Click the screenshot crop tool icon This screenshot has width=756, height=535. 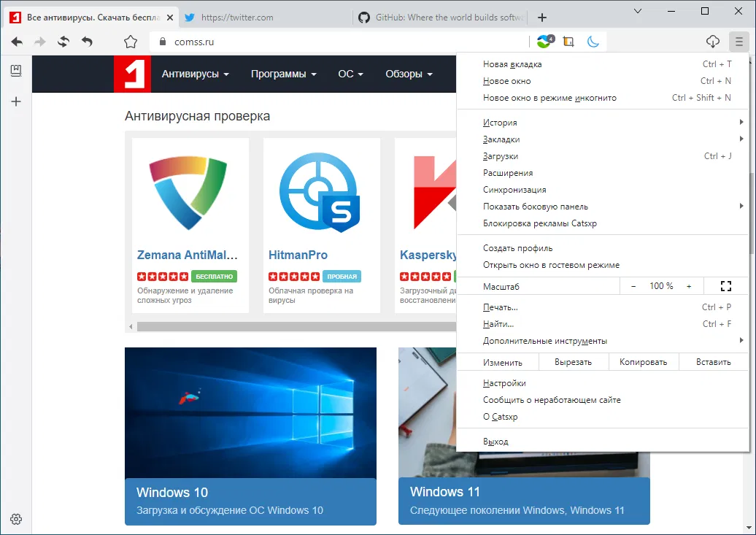(x=568, y=42)
